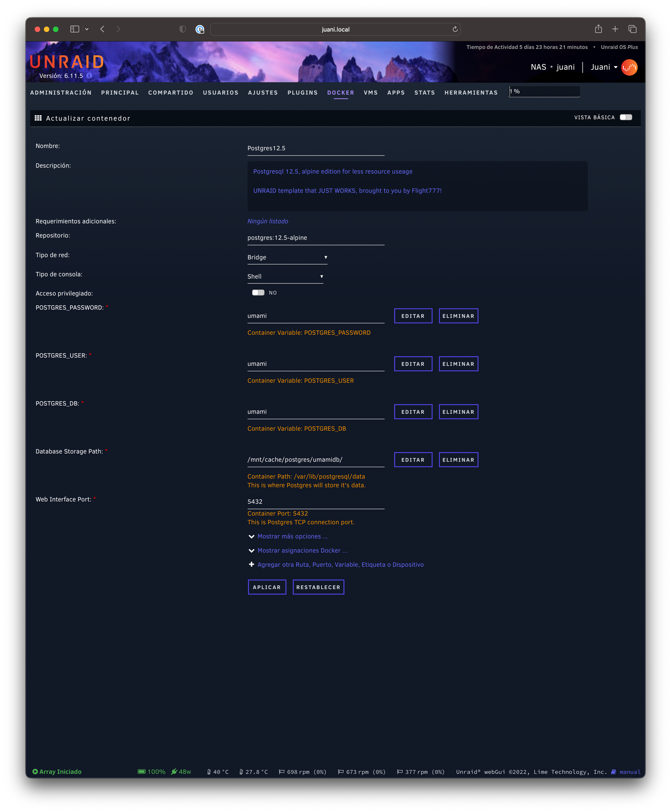Click the manual book icon
Viewport: 671px width, 812px height.
[x=613, y=772]
